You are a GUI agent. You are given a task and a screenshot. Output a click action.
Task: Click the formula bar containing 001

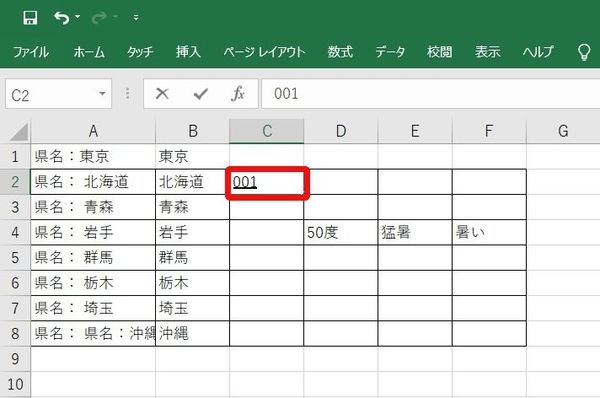click(430, 94)
